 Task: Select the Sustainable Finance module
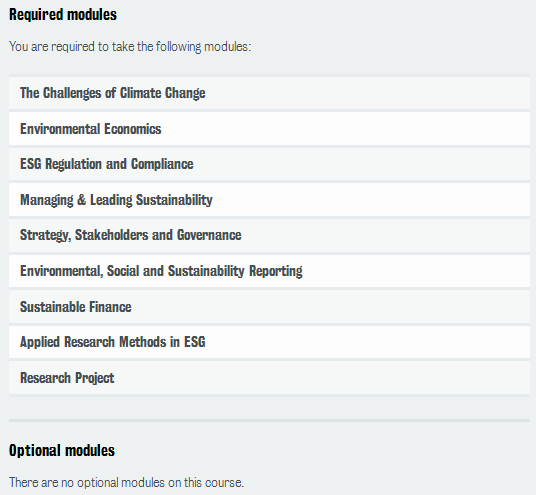coord(269,307)
